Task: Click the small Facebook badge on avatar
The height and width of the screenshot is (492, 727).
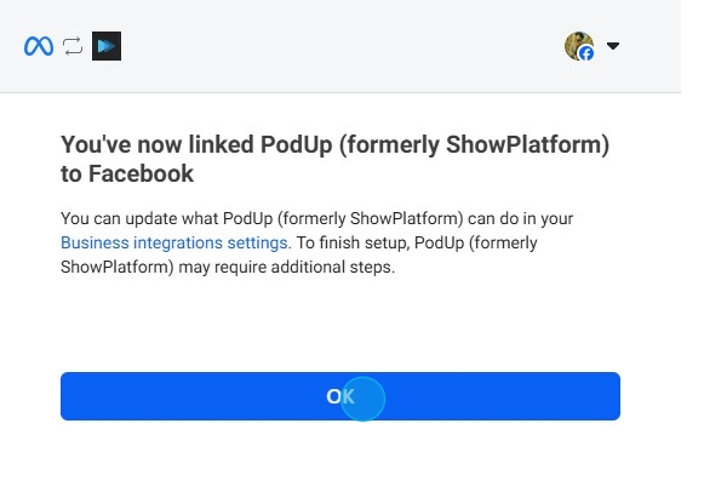Action: [x=587, y=54]
